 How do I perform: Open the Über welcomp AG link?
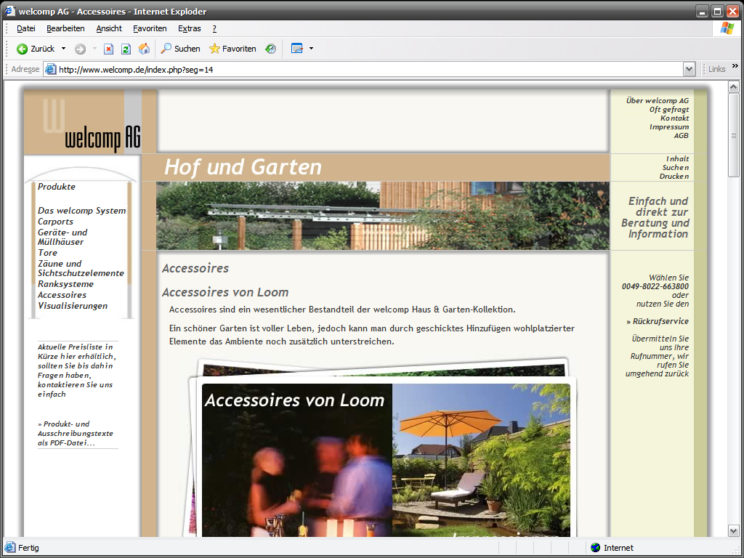click(657, 101)
